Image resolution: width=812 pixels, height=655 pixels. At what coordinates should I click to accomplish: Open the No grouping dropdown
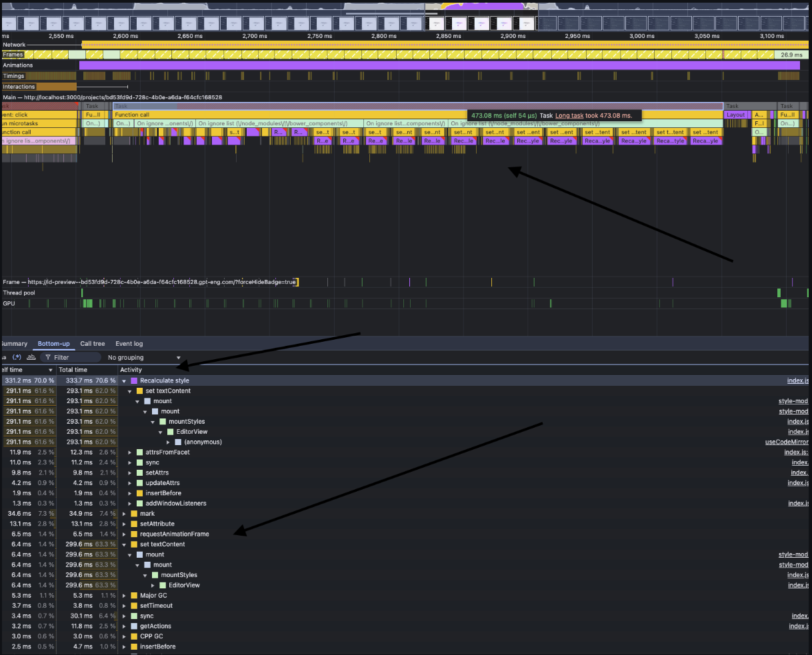coord(144,358)
